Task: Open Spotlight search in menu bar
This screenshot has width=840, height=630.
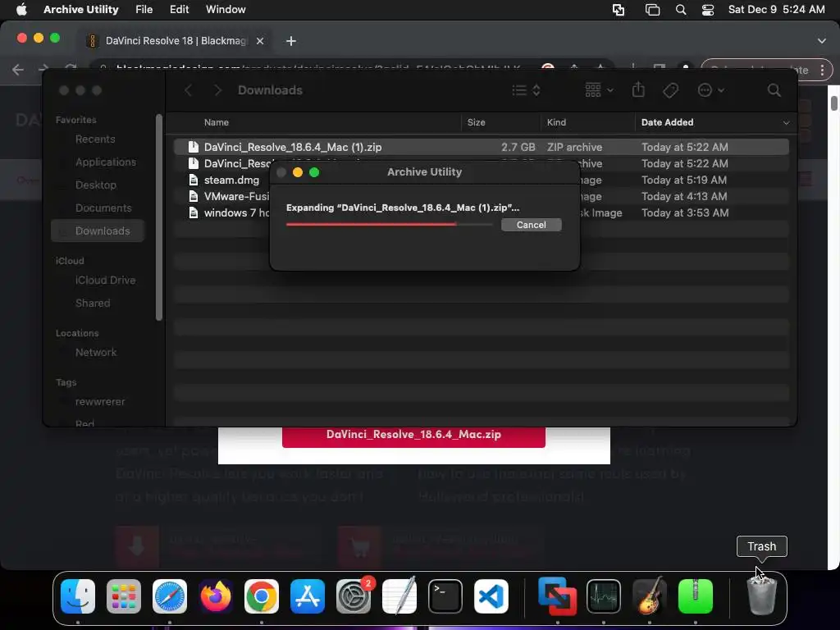Action: pos(681,10)
